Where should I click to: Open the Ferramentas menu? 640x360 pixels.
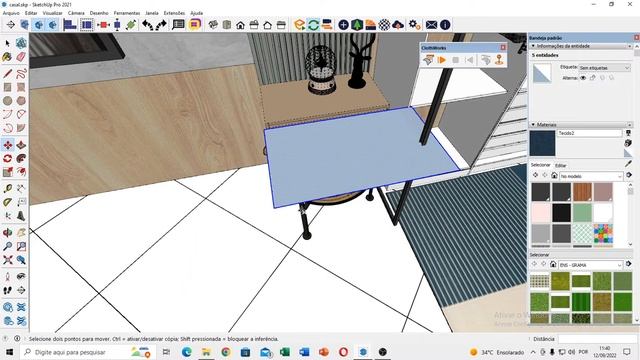(x=127, y=13)
